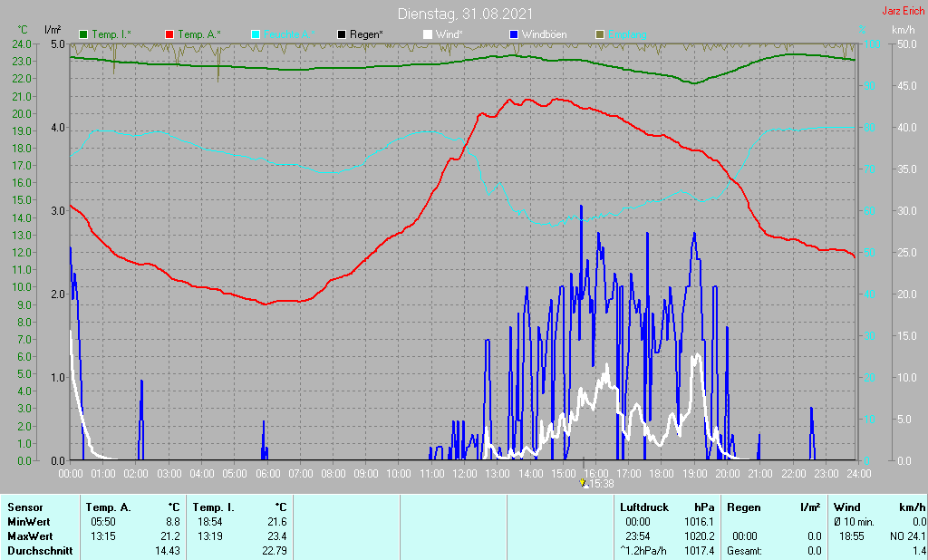Select the 'Feuchte A.*' legend label
This screenshot has width=928, height=560.
click(289, 35)
